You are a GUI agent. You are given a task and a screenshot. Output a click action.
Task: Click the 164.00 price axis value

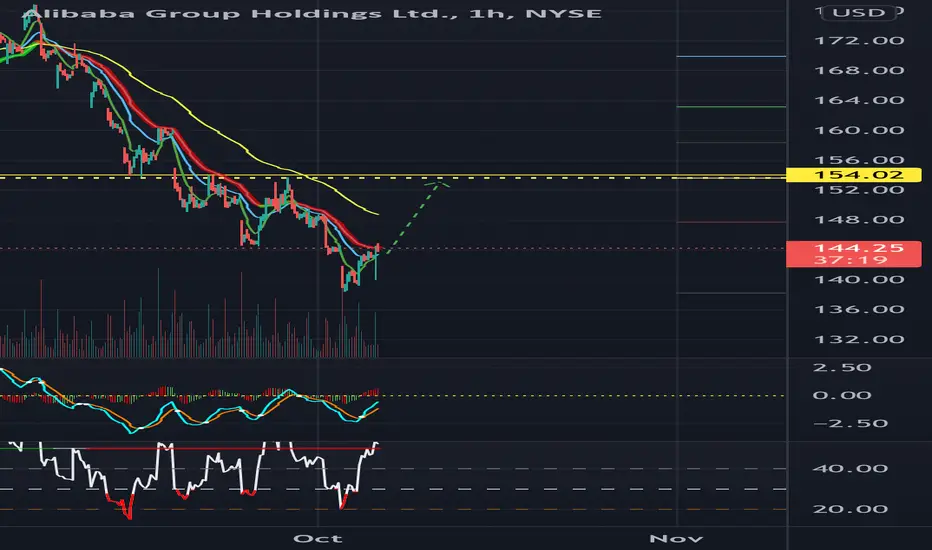pyautogui.click(x=859, y=100)
